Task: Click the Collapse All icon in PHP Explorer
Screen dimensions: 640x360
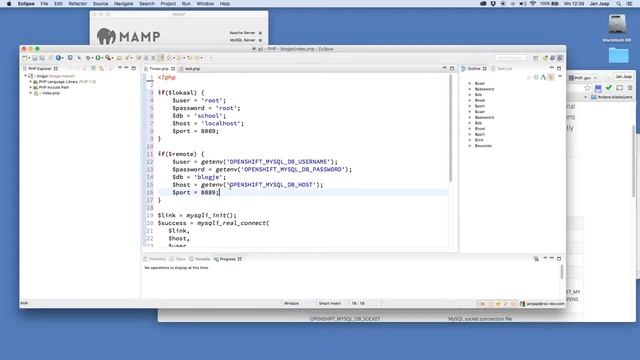Action: pyautogui.click(x=93, y=69)
